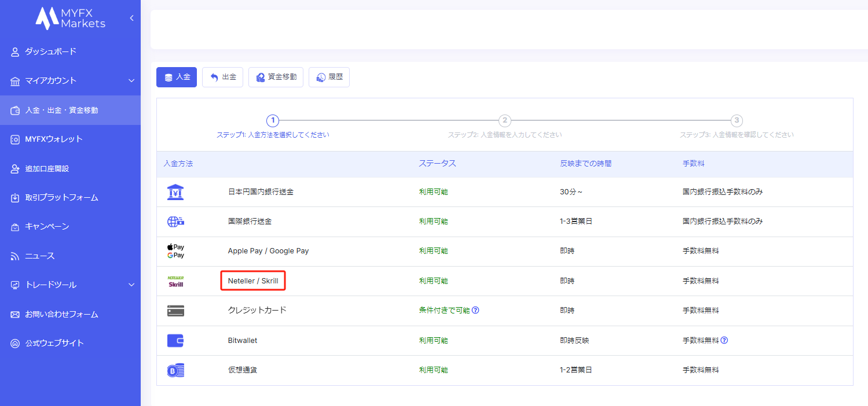Expand the トレードツール sidebar menu

click(131, 285)
